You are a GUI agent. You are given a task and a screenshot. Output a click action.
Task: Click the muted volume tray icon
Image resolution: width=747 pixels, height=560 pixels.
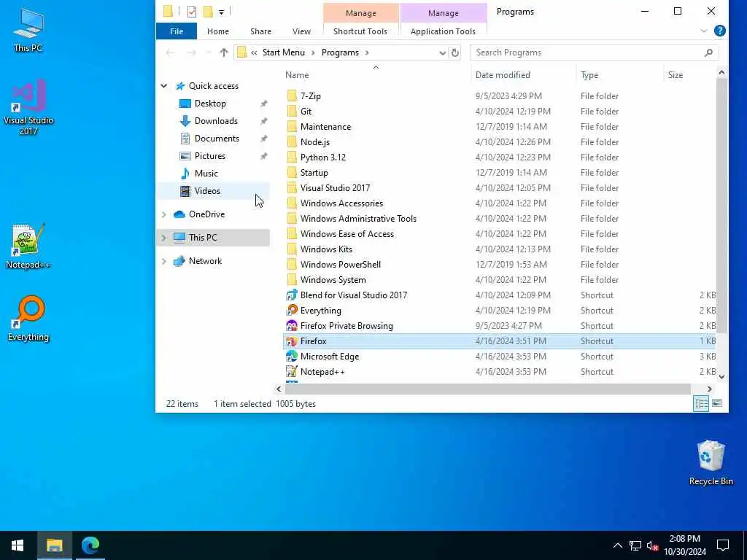pos(652,545)
